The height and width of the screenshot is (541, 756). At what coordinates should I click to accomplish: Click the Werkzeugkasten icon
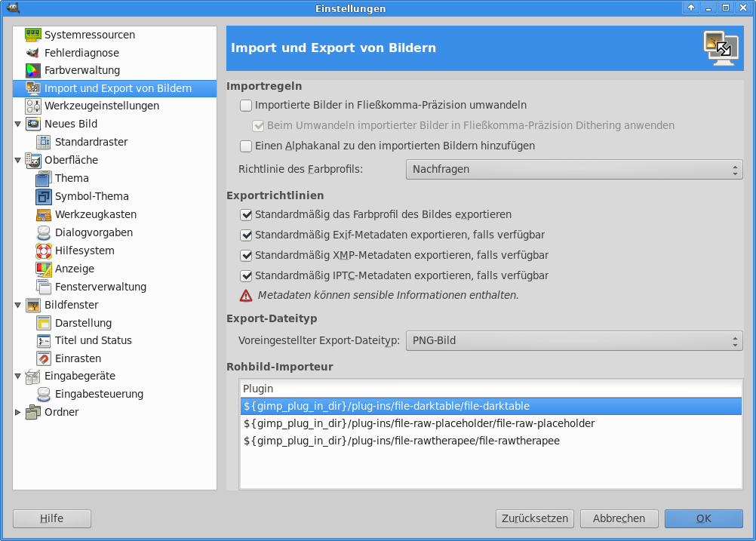(43, 214)
